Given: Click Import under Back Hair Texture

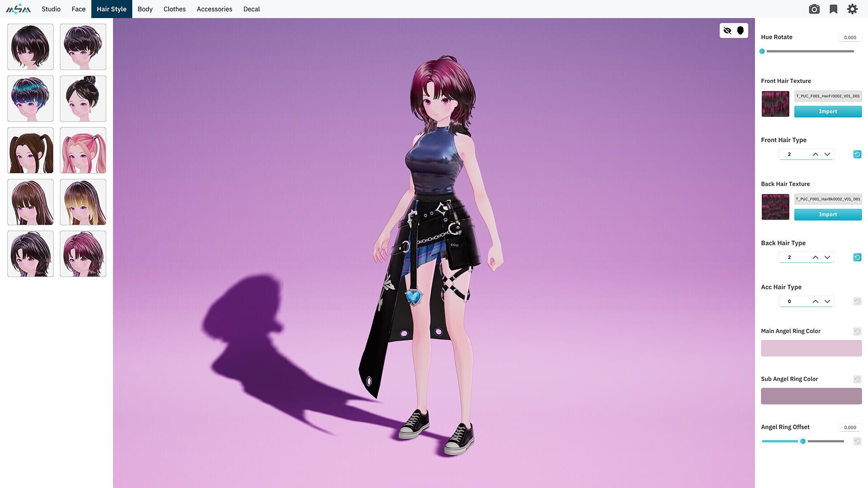Looking at the screenshot, I should pyautogui.click(x=828, y=214).
